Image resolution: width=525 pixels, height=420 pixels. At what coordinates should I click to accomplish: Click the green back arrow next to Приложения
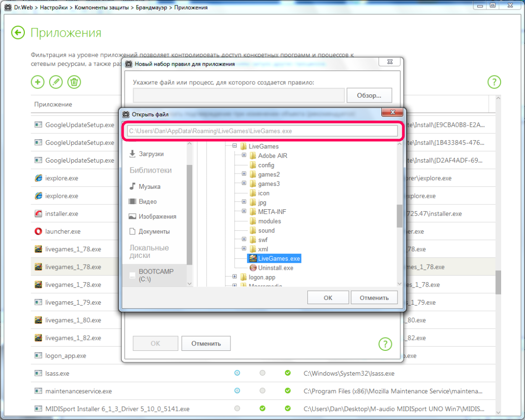coord(18,33)
